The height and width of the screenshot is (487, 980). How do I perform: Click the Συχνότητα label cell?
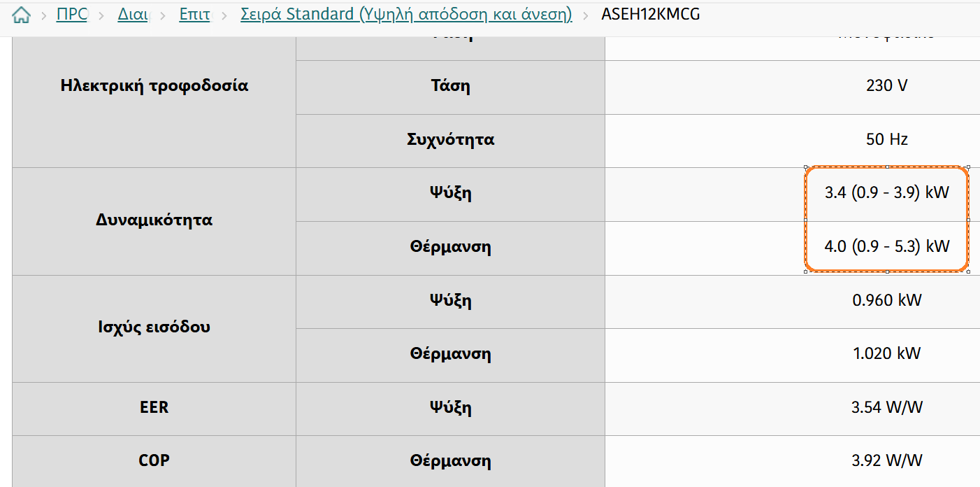pyautogui.click(x=450, y=140)
